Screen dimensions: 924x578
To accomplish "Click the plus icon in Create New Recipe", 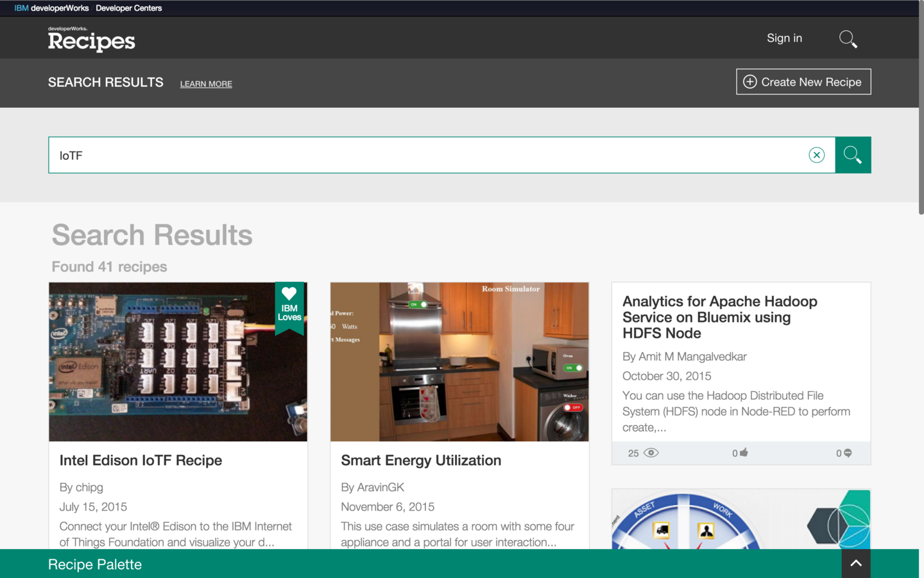I will 749,82.
